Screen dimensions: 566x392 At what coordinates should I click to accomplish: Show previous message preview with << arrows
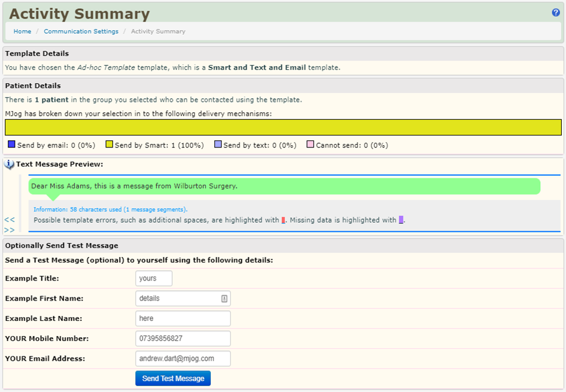(x=9, y=220)
